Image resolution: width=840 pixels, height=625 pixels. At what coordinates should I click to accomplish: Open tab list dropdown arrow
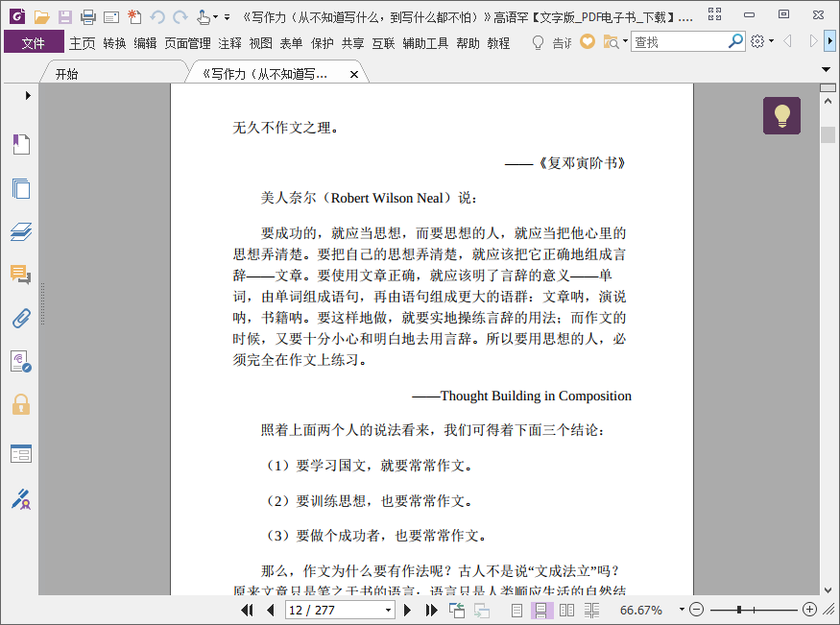[x=826, y=69]
